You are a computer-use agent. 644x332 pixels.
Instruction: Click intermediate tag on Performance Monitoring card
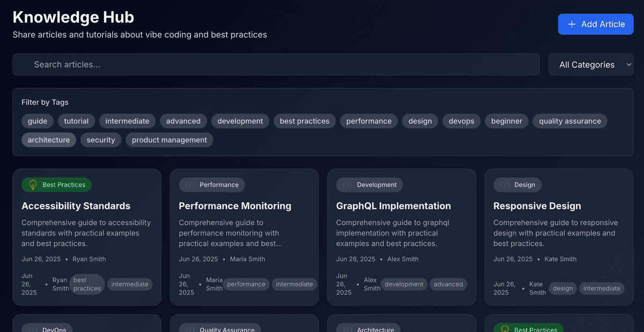pos(294,284)
